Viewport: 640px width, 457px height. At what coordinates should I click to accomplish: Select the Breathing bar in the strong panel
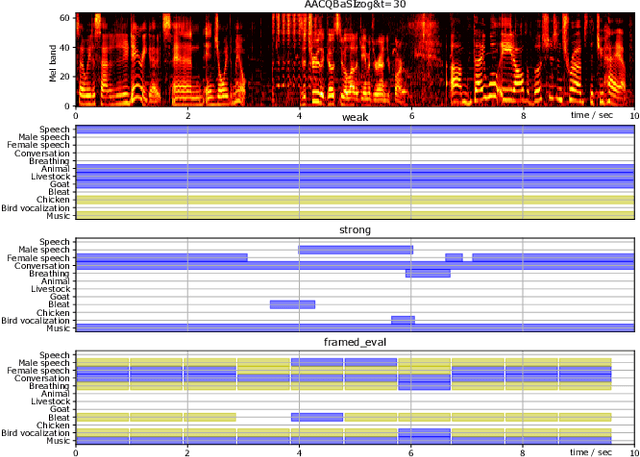pyautogui.click(x=427, y=273)
